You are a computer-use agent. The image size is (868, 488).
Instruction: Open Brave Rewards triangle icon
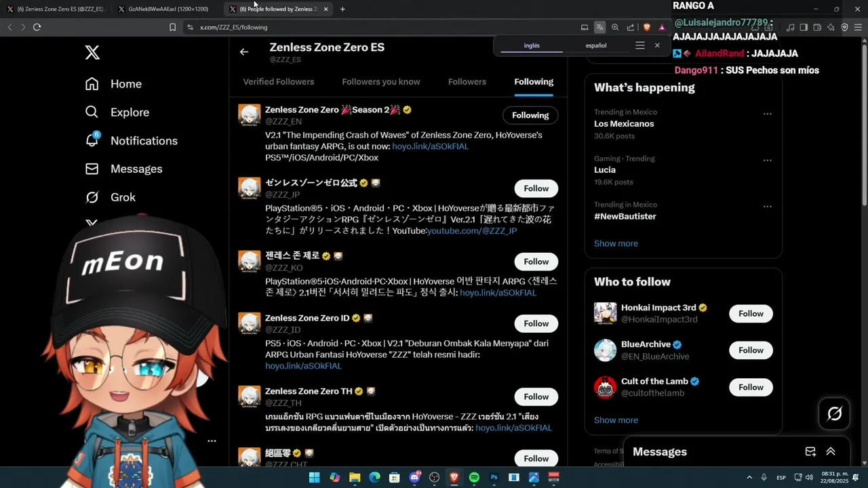pos(662,27)
